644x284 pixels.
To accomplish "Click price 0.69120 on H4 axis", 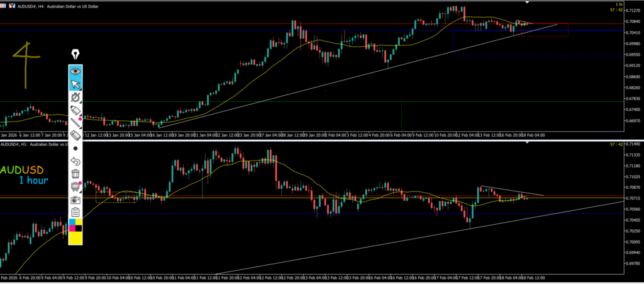I will pos(632,65).
